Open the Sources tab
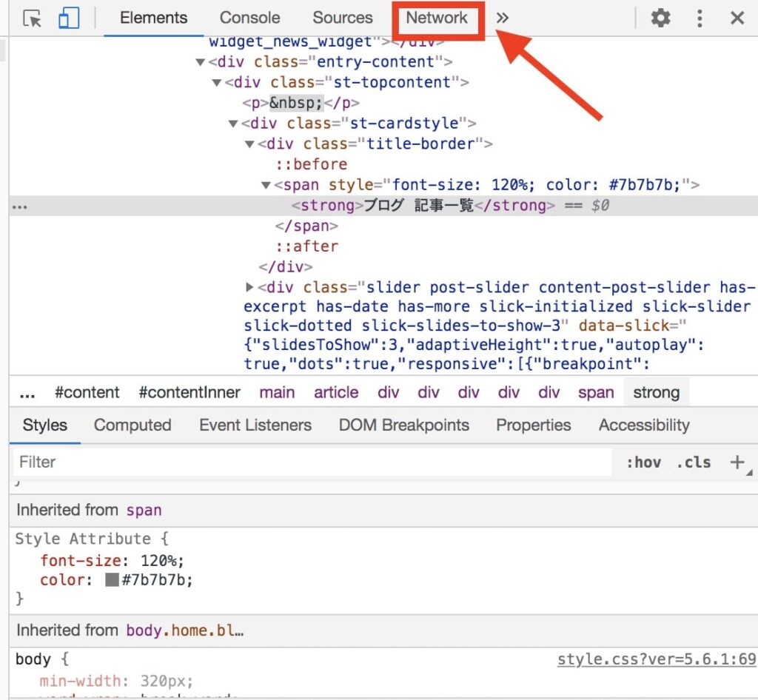This screenshot has height=700, width=758. click(x=342, y=18)
